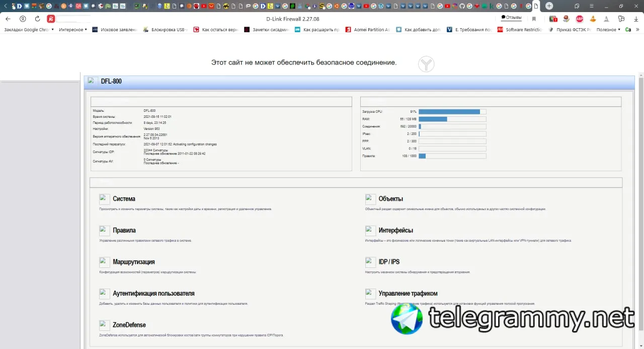Click the uptime value 8 days, 23:14:26
644x349 pixels.
(155, 122)
